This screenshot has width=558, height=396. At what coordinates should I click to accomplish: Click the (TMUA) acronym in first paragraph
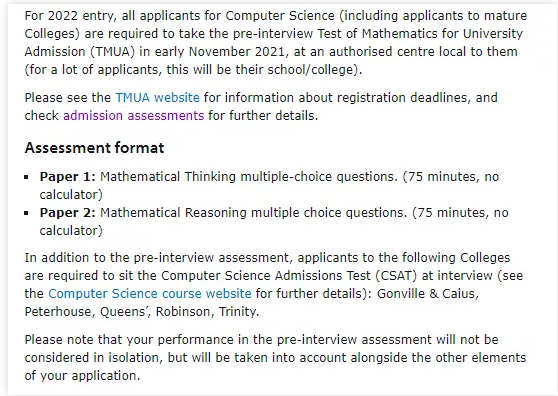point(112,52)
